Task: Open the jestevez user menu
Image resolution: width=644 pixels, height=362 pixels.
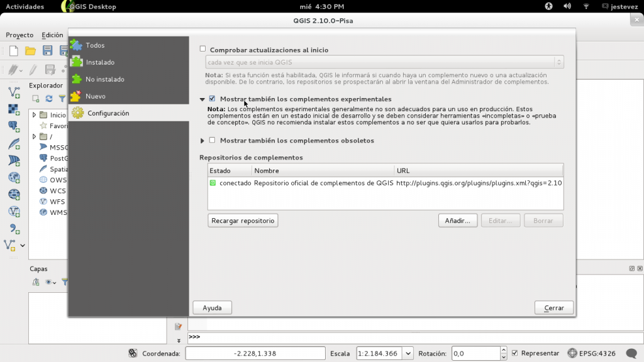Action: [x=619, y=6]
